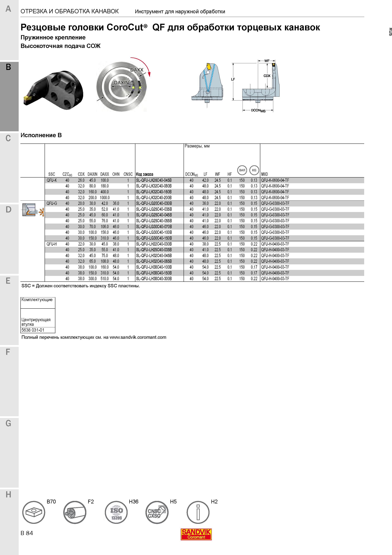Click the F2 page reference

pyautogui.click(x=91, y=502)
